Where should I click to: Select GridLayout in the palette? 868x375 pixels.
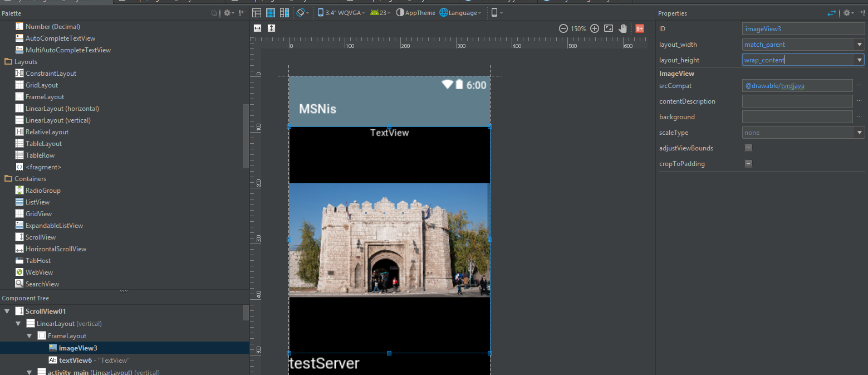click(x=37, y=85)
